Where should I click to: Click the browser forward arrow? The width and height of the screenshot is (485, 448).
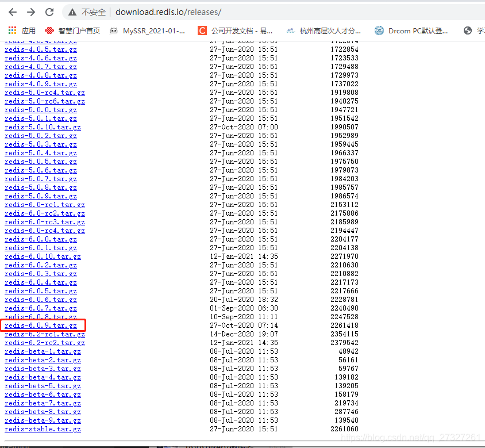coord(31,12)
